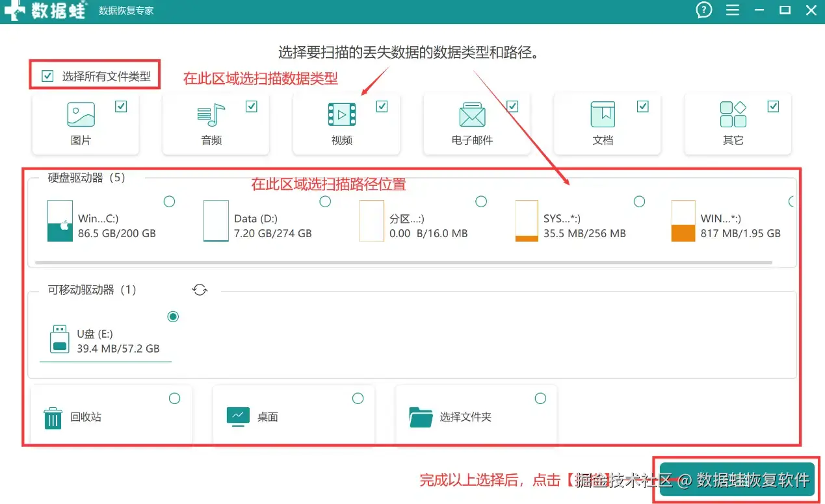Viewport: 825px width, 504px height.
Task: Uncheck the 文档 checkbox
Action: point(643,107)
